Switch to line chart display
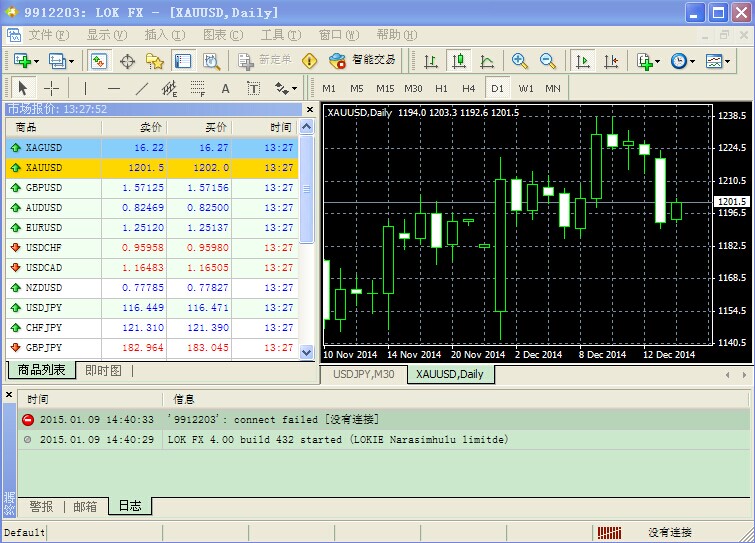Image resolution: width=755 pixels, height=543 pixels. (x=487, y=61)
